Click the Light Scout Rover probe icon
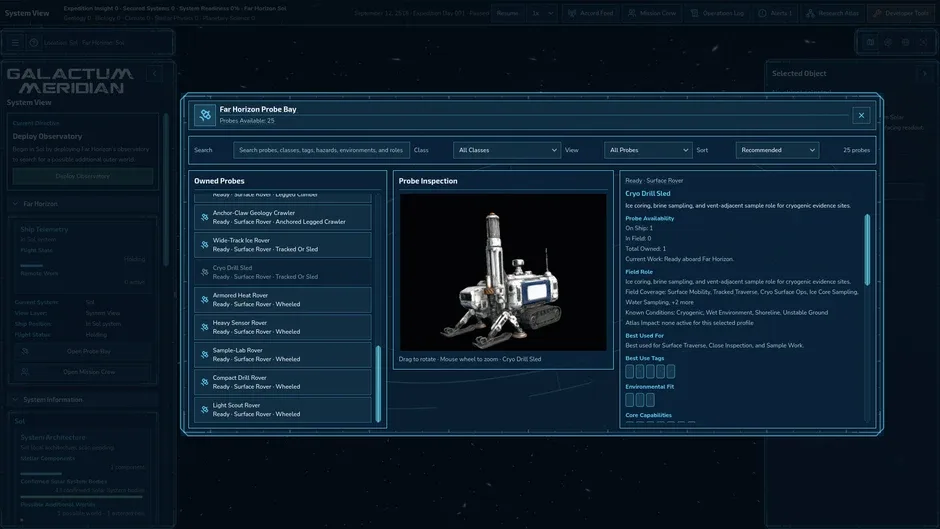940x529 pixels. [204, 410]
